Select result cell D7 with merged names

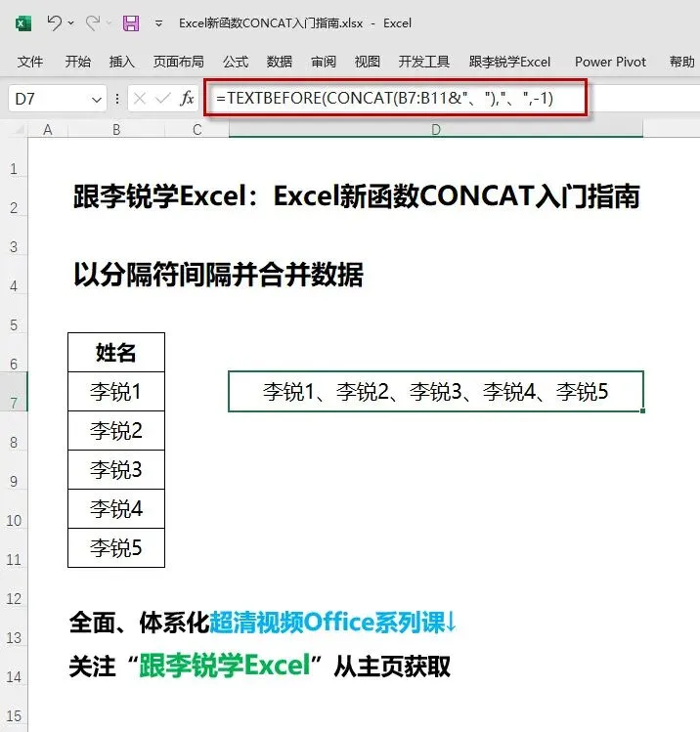(436, 391)
